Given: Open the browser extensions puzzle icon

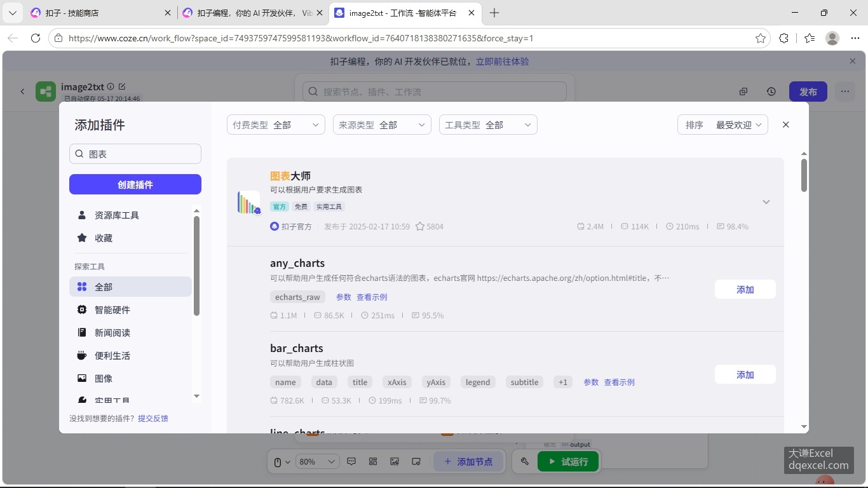Looking at the screenshot, I should (x=783, y=38).
